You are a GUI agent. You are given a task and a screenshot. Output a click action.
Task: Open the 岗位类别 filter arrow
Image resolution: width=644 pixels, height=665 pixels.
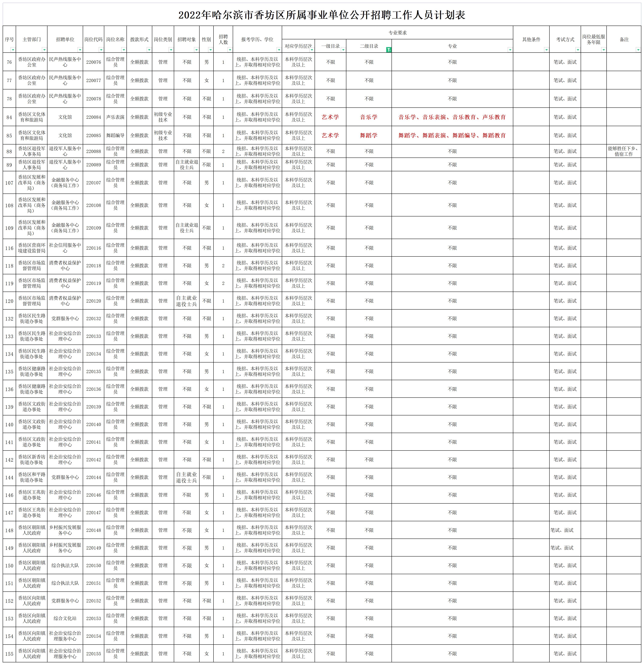(x=171, y=50)
